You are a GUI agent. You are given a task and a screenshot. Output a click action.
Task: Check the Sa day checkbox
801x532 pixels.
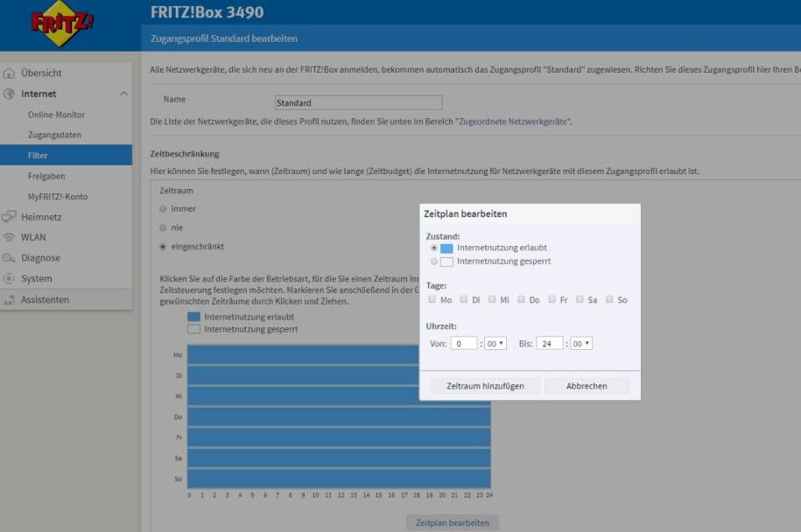tap(580, 299)
